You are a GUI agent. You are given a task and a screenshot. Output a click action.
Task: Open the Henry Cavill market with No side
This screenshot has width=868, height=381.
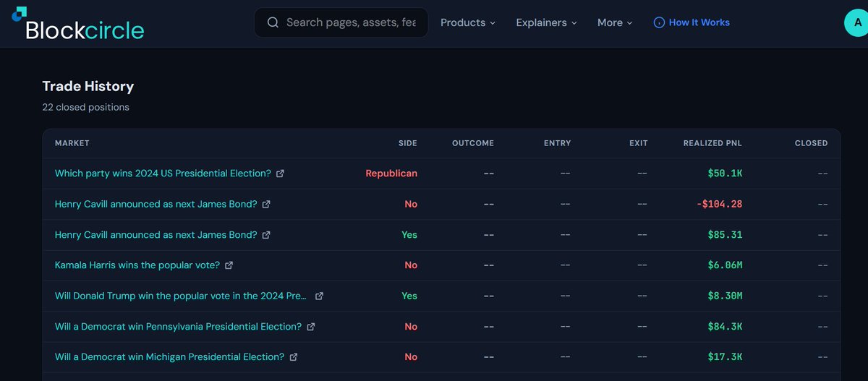[156, 204]
